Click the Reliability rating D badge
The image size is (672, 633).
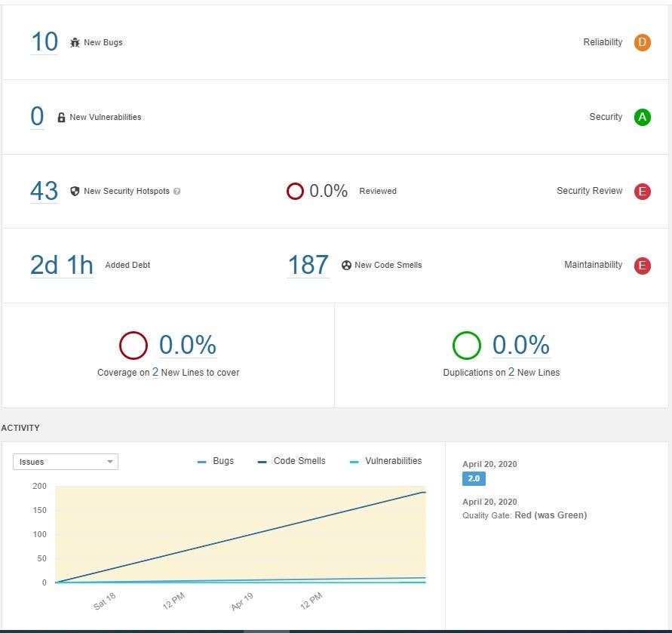coord(643,43)
